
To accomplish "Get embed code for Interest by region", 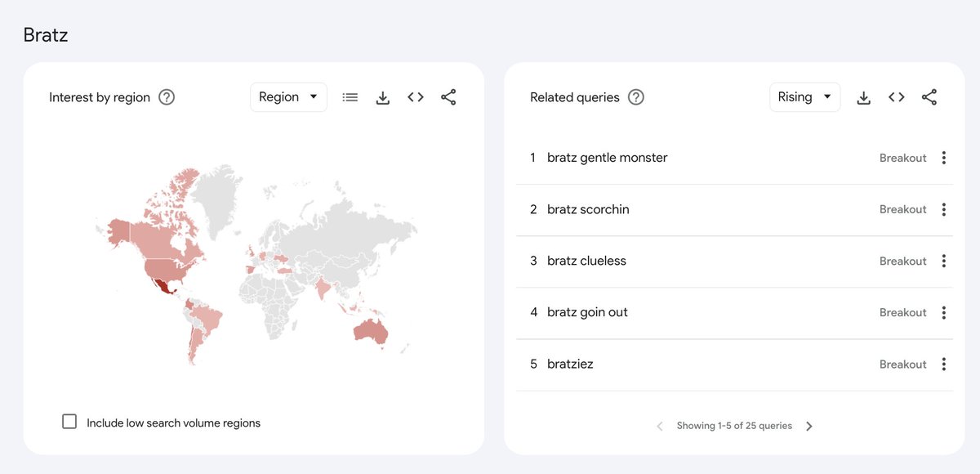I will pos(416,97).
